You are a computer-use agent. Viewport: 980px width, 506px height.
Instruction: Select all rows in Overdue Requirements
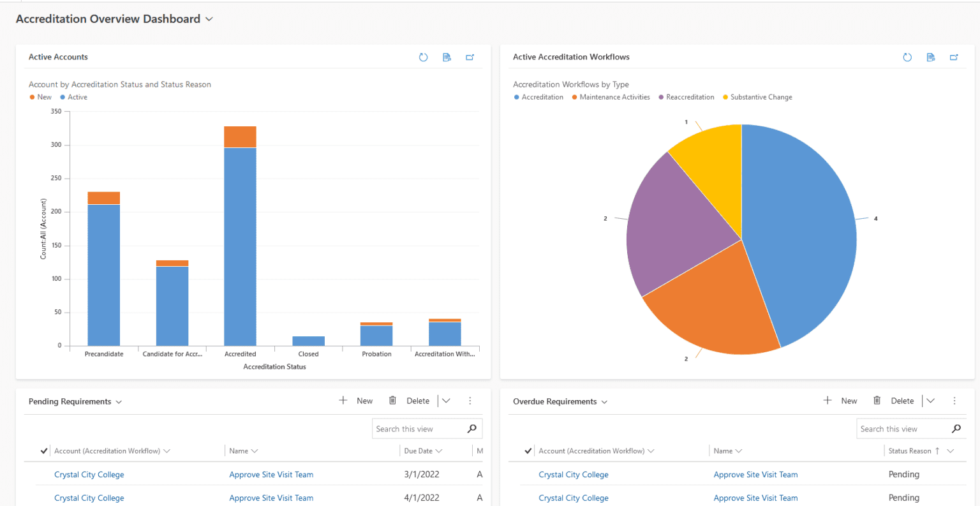(528, 450)
